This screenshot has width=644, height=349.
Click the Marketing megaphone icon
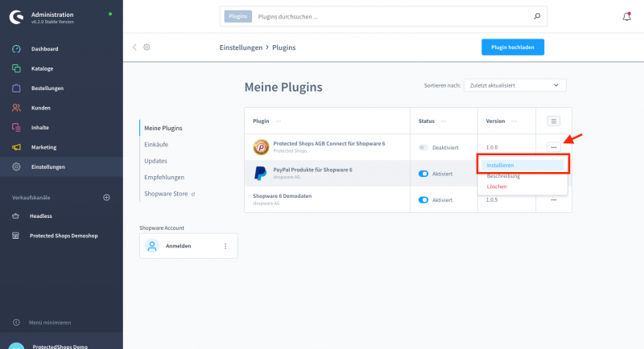(16, 147)
